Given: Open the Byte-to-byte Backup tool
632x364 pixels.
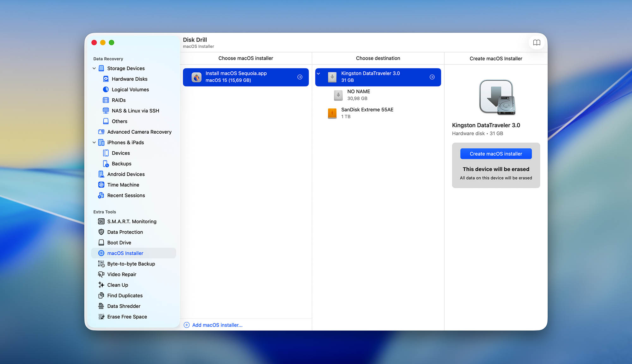Looking at the screenshot, I should point(131,264).
